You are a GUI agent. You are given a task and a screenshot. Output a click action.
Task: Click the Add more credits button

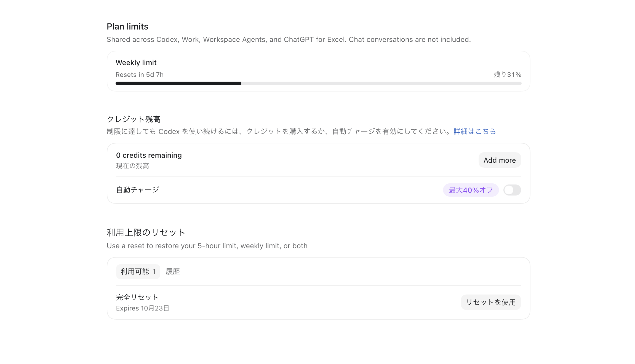coord(500,160)
